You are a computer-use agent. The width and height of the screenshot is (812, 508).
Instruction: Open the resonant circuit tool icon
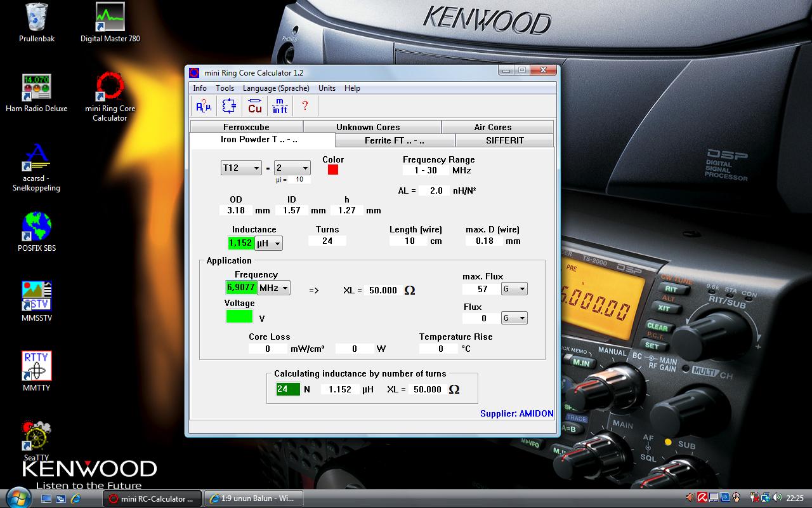click(229, 106)
